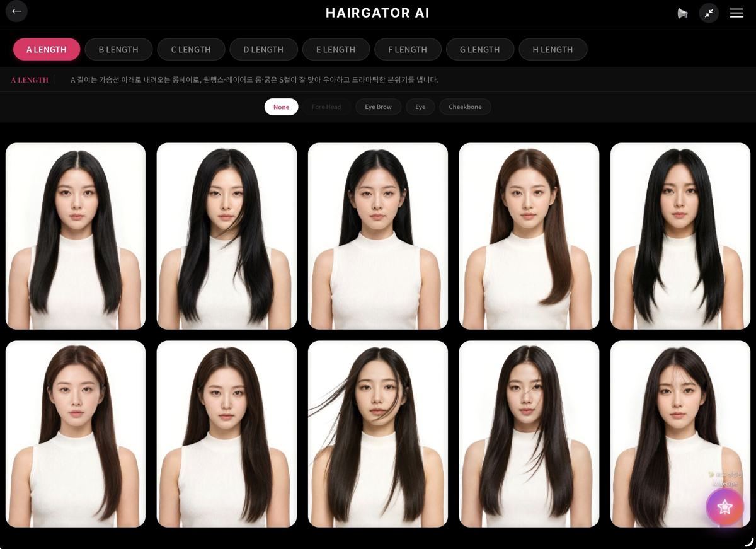Open the top-row style with hair behind shoulders
The width and height of the screenshot is (756, 549).
click(x=378, y=236)
